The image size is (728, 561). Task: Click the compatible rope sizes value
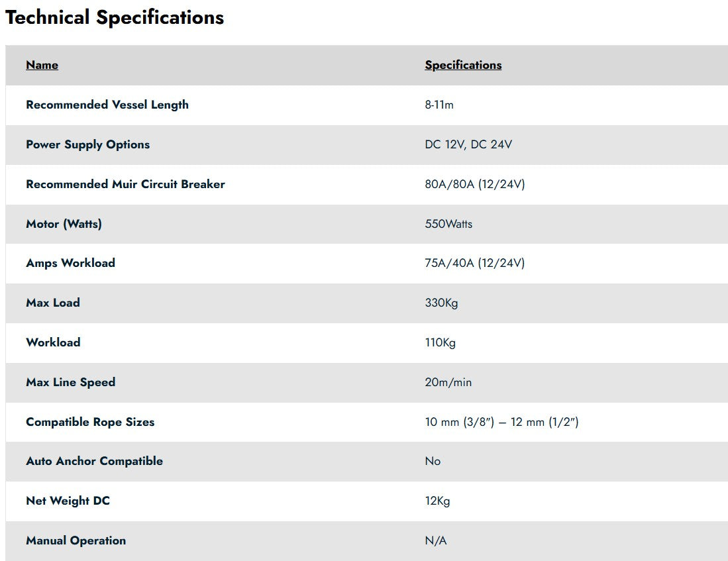click(501, 422)
